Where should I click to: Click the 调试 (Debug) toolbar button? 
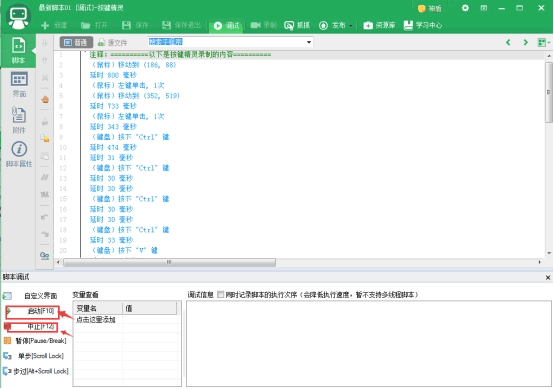pos(226,25)
